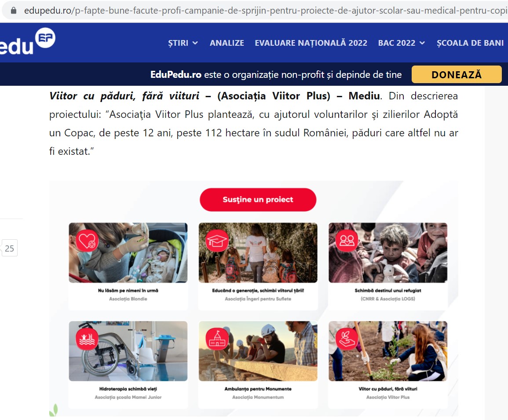Open the Hidroterapia schimbă vieți wheelchair thumbnail
This screenshot has height=420, width=508.
(x=128, y=351)
